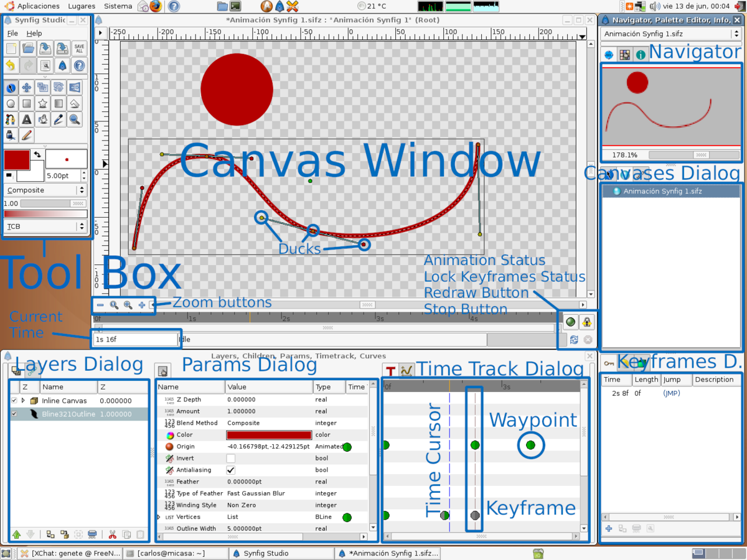This screenshot has width=747, height=560.
Task: Select the Draw pencil tool
Action: [x=27, y=134]
